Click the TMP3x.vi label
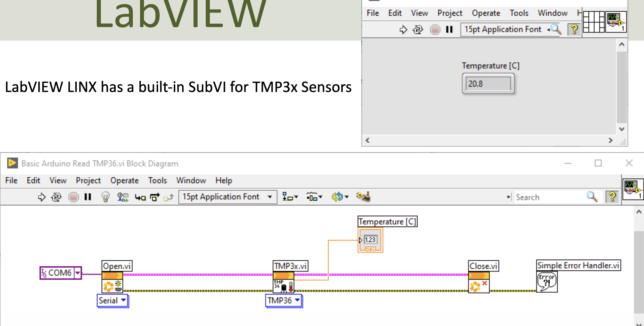Screen dimensions: 644x326 (290, 266)
